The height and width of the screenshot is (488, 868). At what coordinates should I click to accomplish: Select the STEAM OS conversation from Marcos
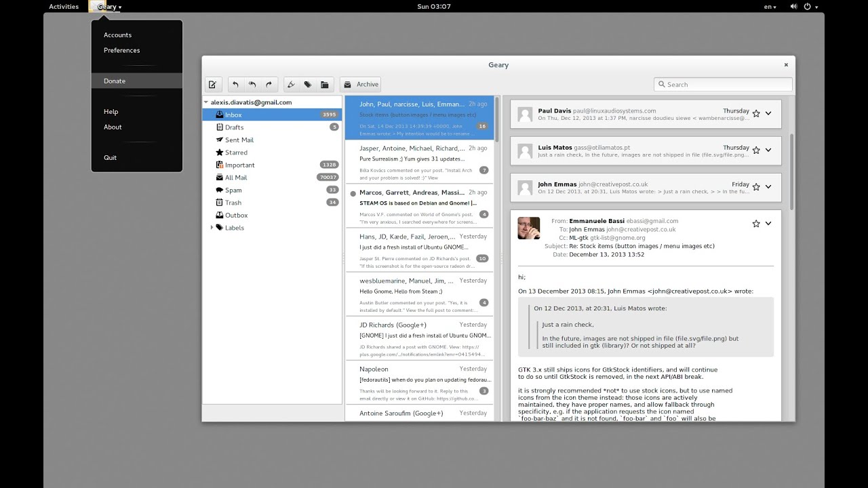pyautogui.click(x=420, y=206)
